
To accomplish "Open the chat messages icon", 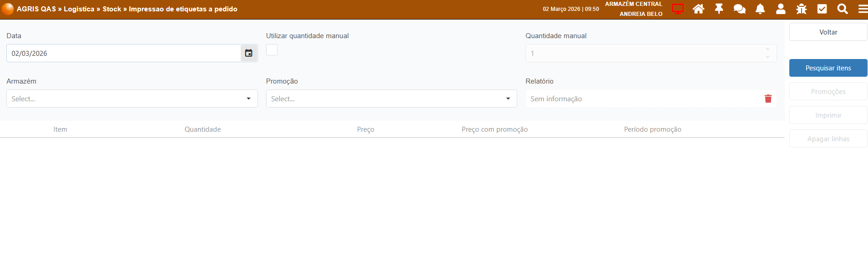I will [x=739, y=9].
